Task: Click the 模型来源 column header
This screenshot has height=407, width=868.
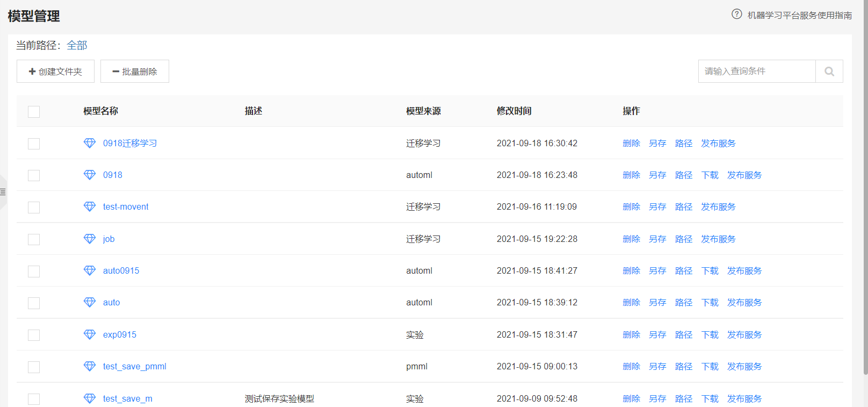Action: tap(423, 111)
